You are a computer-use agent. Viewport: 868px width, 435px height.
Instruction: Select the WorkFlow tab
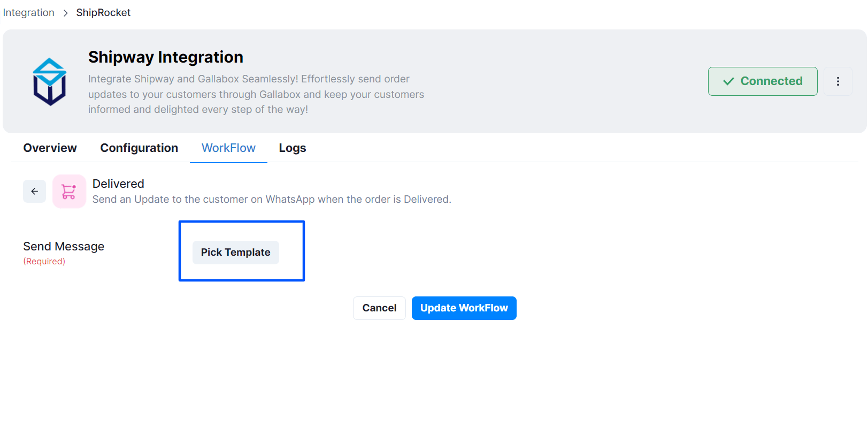228,148
